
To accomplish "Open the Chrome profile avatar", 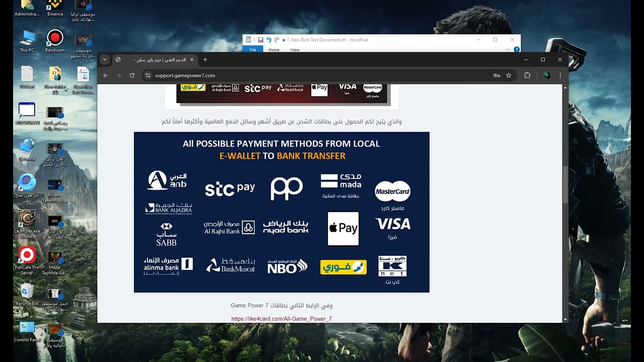I will coord(547,75).
